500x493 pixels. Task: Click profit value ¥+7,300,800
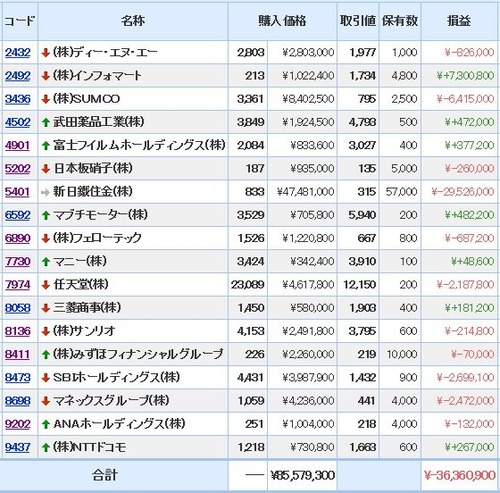465,76
